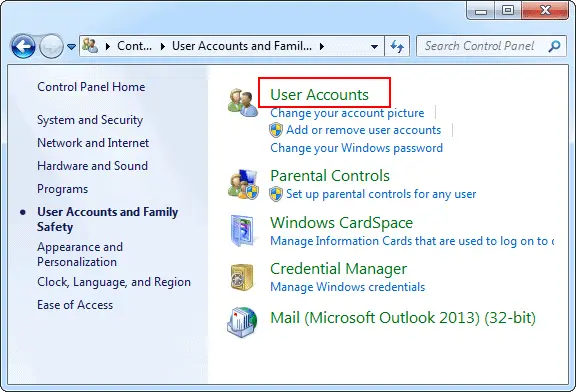Click Change your Windows password

[x=356, y=148]
